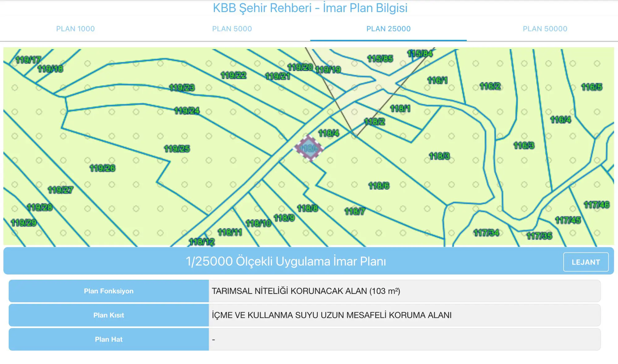Click parcel label 119/27 on the map
This screenshot has width=618, height=364.
pyautogui.click(x=61, y=190)
